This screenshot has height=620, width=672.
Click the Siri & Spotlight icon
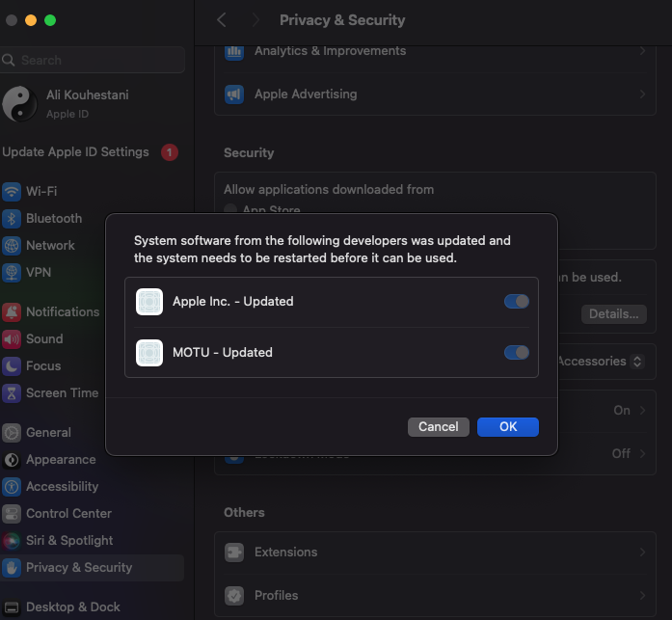[12, 541]
